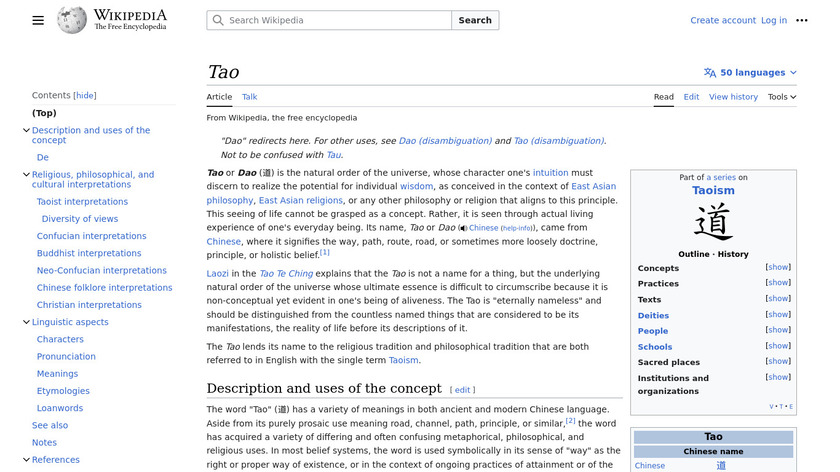Click the Log in link
The image size is (840, 472).
[x=774, y=20]
